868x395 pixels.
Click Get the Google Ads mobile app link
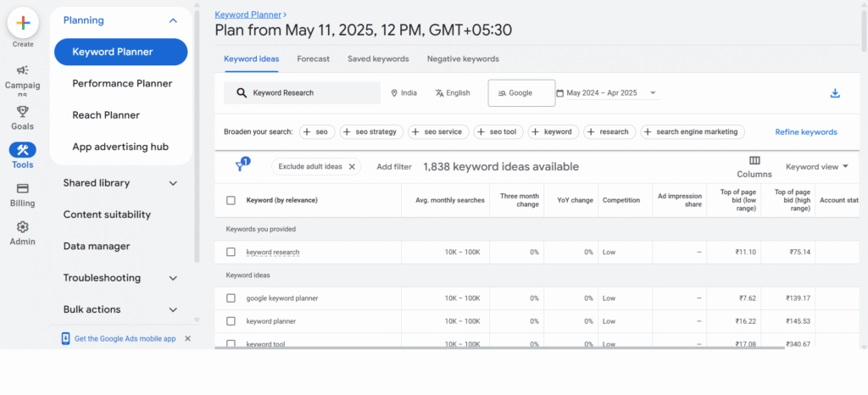click(x=125, y=338)
